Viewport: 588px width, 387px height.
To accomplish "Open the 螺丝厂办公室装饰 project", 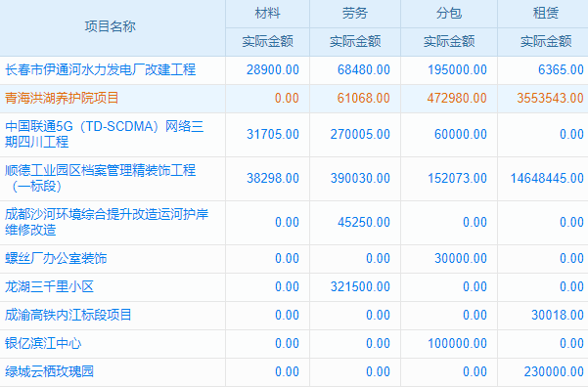I will (x=56, y=258).
